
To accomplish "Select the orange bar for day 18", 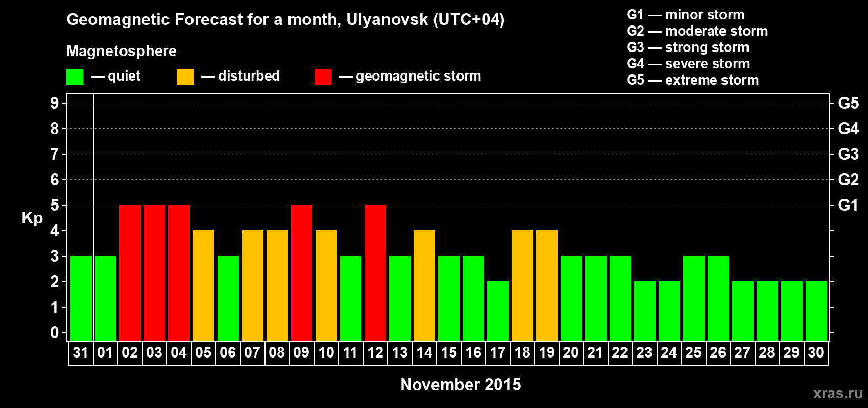I will tap(522, 285).
